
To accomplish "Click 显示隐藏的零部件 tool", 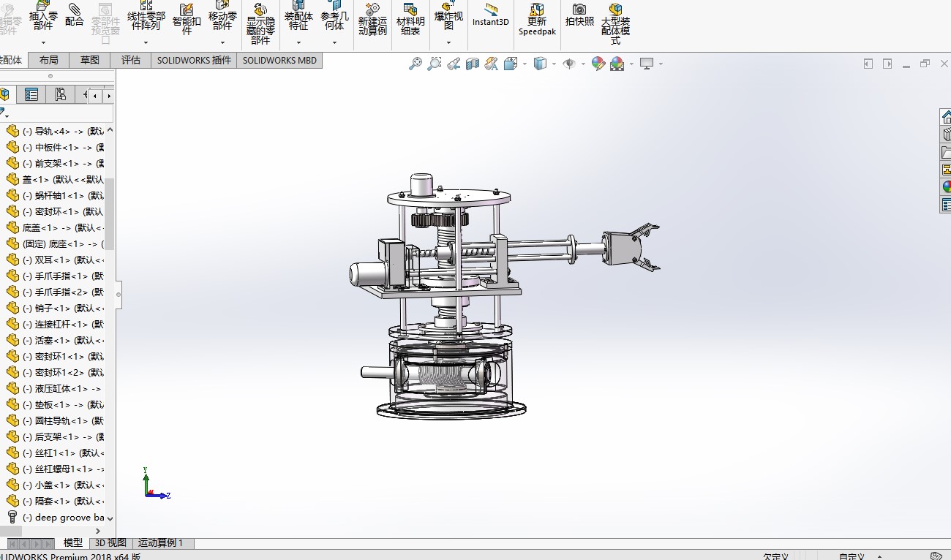I will tap(260, 23).
